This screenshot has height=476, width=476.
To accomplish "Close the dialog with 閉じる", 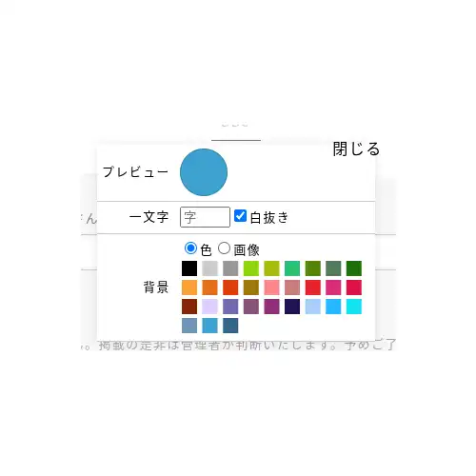I will (x=356, y=149).
